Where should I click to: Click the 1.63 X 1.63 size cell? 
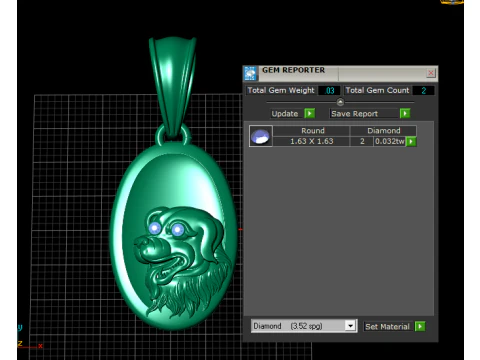[x=311, y=141]
